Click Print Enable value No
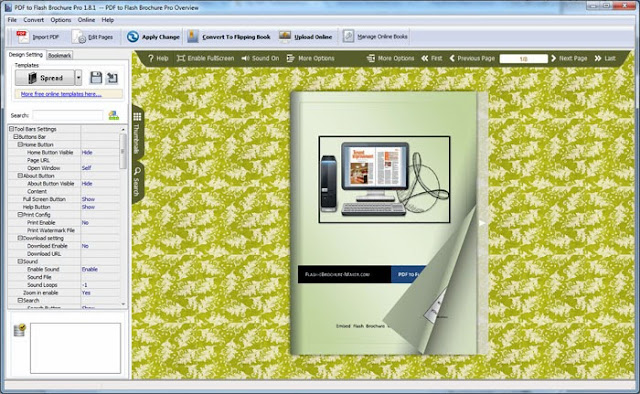Image resolution: width=640 pixels, height=394 pixels. tap(85, 223)
